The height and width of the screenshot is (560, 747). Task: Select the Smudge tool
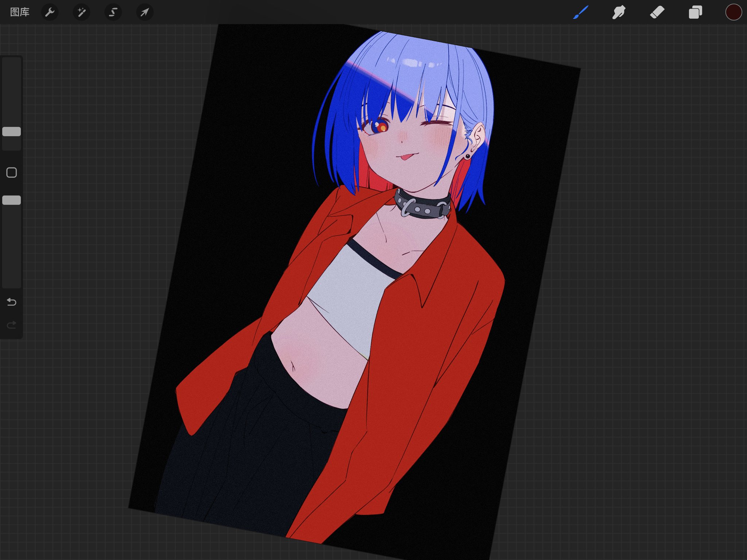point(619,12)
